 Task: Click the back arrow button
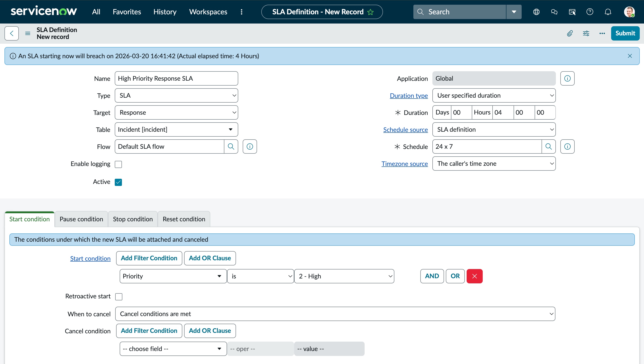pos(11,33)
